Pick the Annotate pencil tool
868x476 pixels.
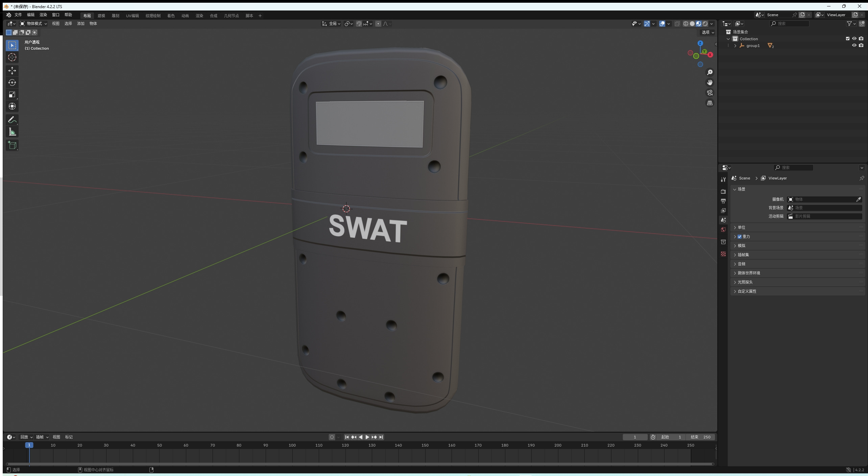pos(12,120)
